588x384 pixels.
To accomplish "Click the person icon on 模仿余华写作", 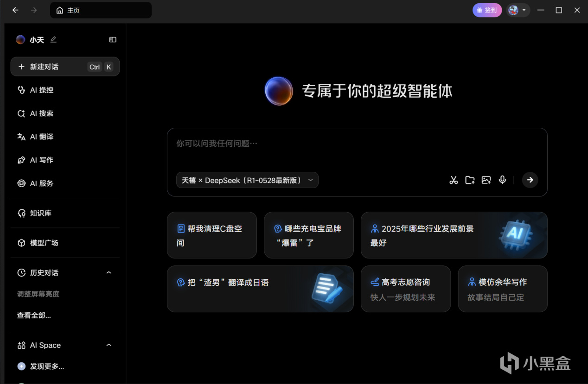I will (472, 282).
